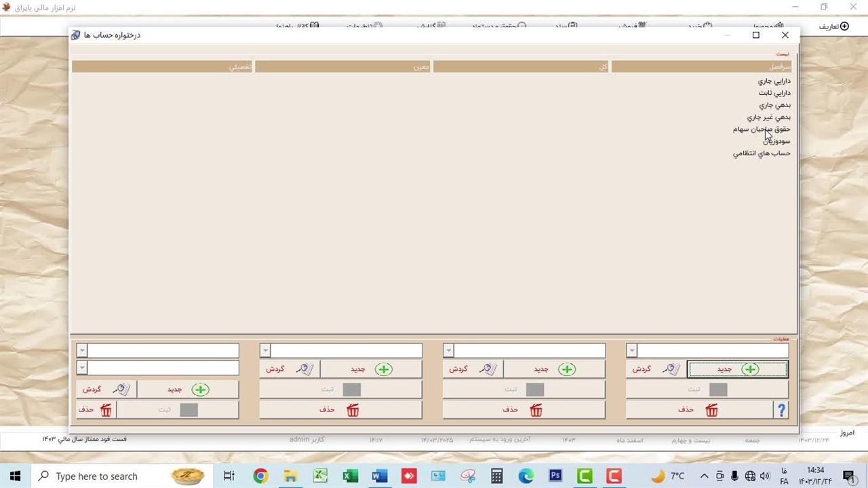Select بدهي غير جاري list entry

[x=768, y=117]
